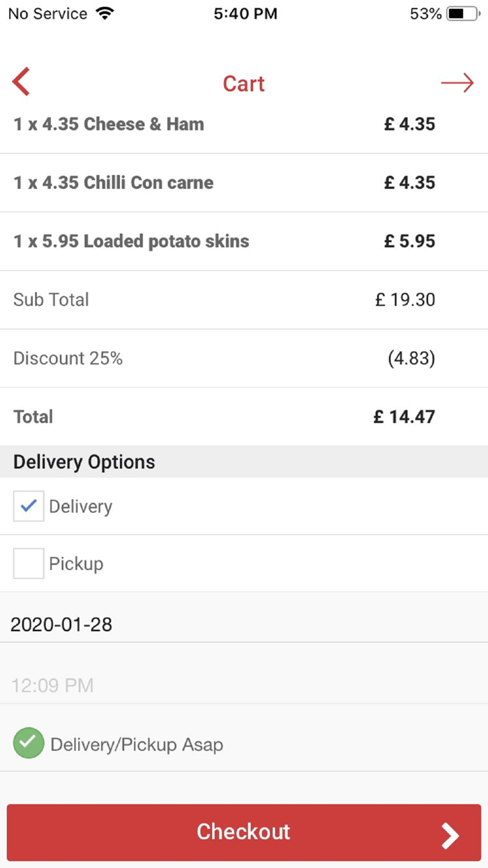
Task: Tap the white chevron on Checkout button
Action: point(450,835)
